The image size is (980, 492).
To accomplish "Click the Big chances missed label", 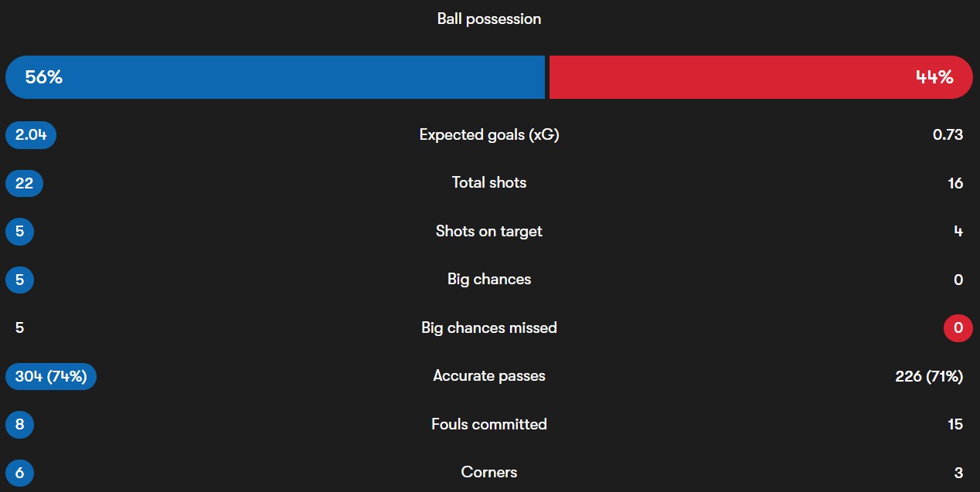I will (x=489, y=327).
